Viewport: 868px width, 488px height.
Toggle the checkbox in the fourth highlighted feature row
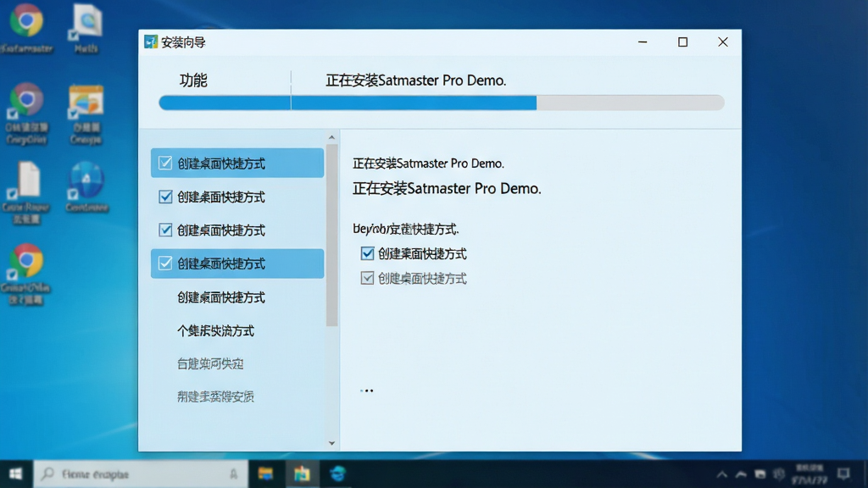click(165, 263)
